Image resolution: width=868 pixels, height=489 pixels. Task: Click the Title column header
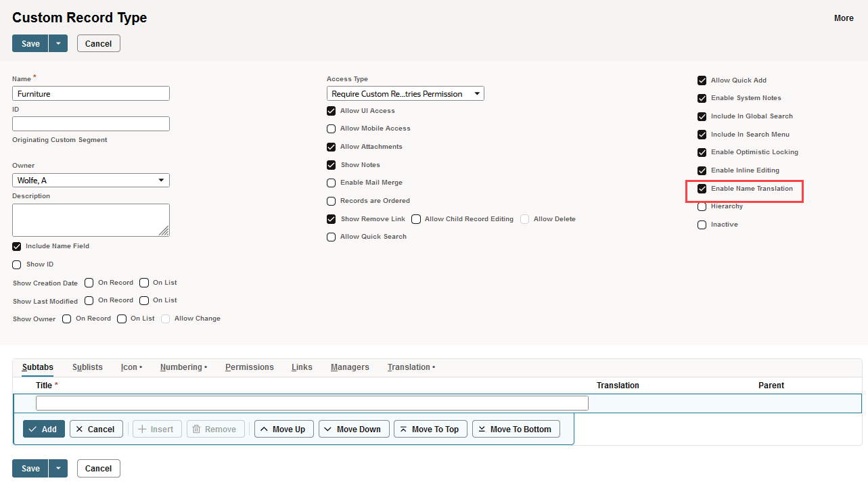44,386
